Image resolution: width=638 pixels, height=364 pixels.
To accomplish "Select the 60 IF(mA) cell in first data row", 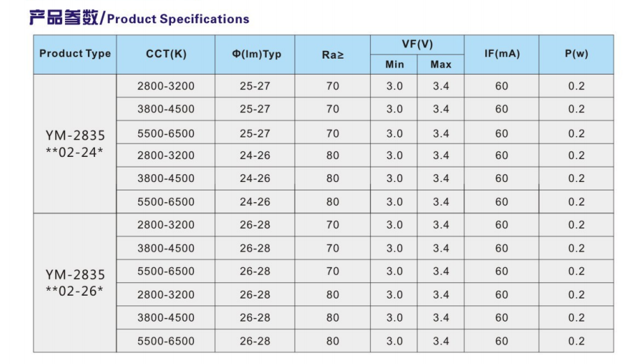I will [x=502, y=86].
